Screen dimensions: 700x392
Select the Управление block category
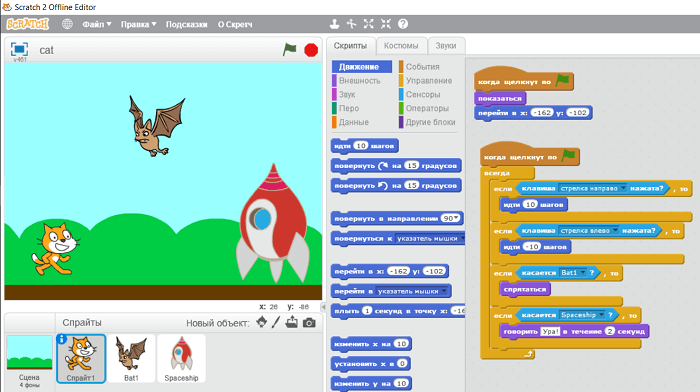click(425, 81)
